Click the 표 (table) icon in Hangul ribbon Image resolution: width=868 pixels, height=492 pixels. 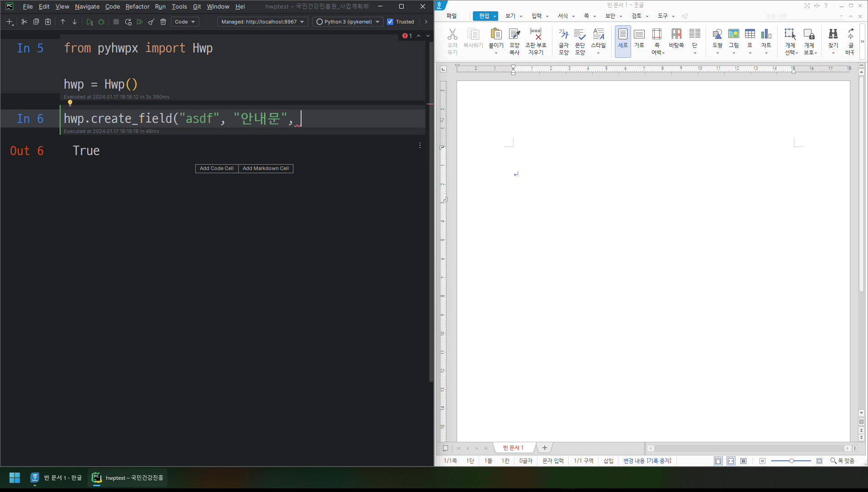point(750,39)
